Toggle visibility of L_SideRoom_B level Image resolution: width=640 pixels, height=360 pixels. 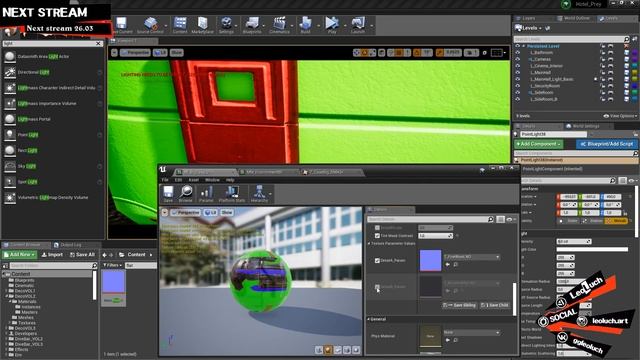click(x=518, y=99)
